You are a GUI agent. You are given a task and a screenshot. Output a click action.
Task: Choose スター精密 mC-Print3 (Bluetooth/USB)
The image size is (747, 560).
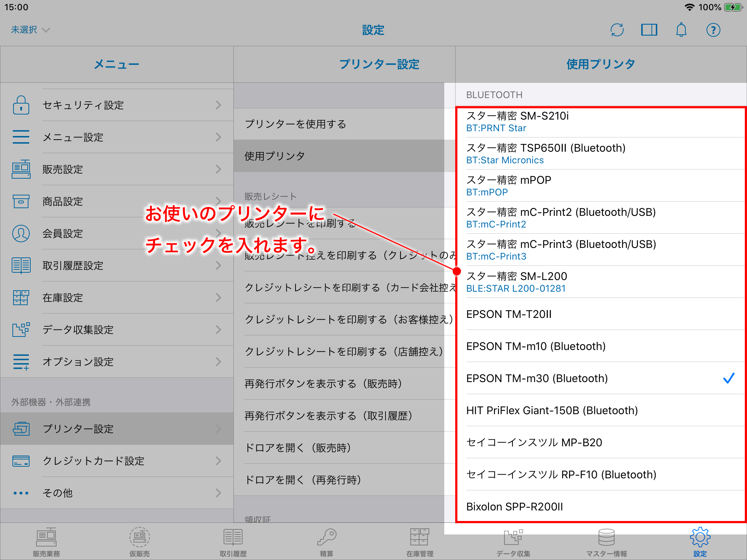tap(601, 250)
